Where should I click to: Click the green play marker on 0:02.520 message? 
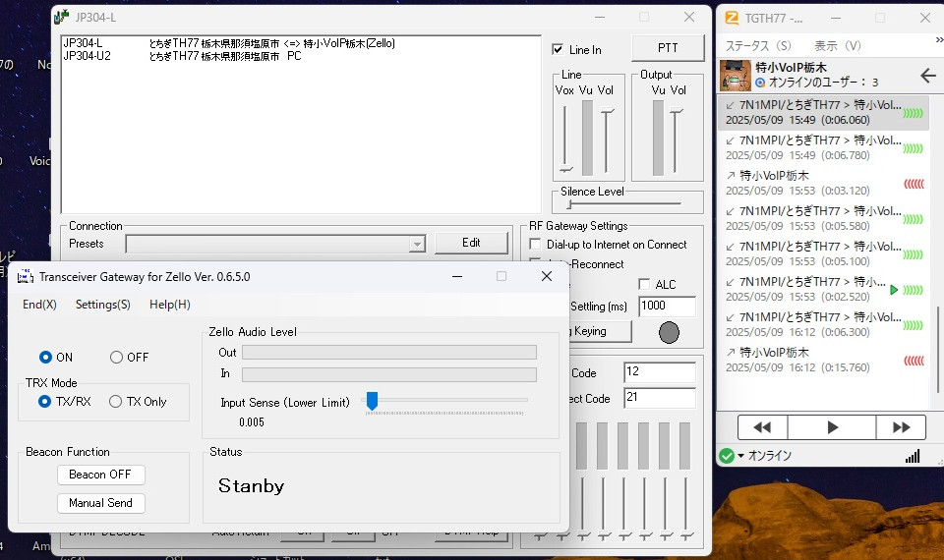(894, 290)
